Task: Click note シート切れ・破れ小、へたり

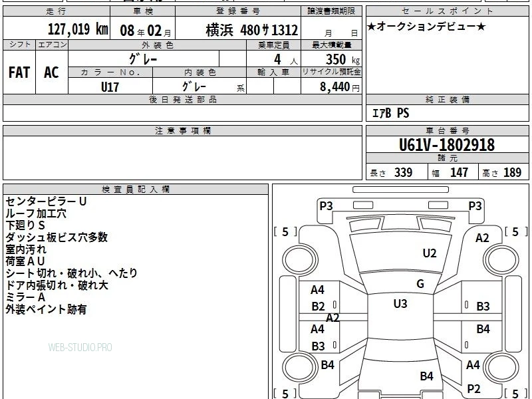Action: (72, 273)
